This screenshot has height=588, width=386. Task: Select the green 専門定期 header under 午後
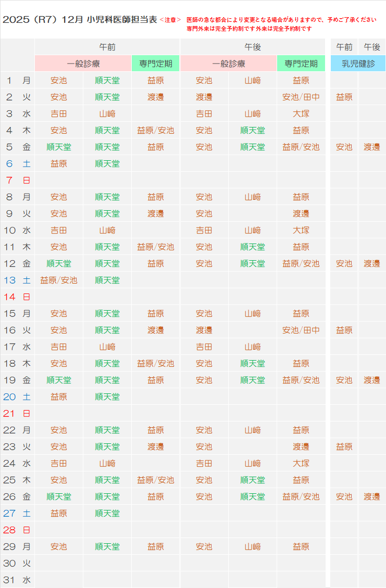pos(301,63)
